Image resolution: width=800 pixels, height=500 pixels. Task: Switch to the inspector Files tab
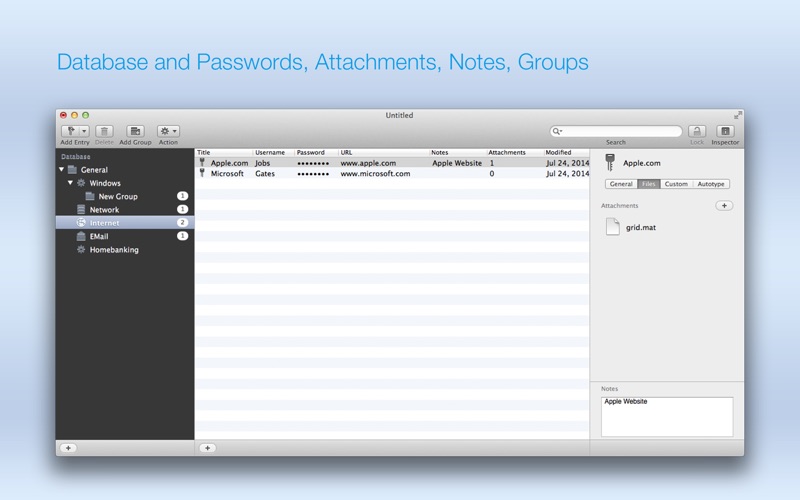[648, 184]
